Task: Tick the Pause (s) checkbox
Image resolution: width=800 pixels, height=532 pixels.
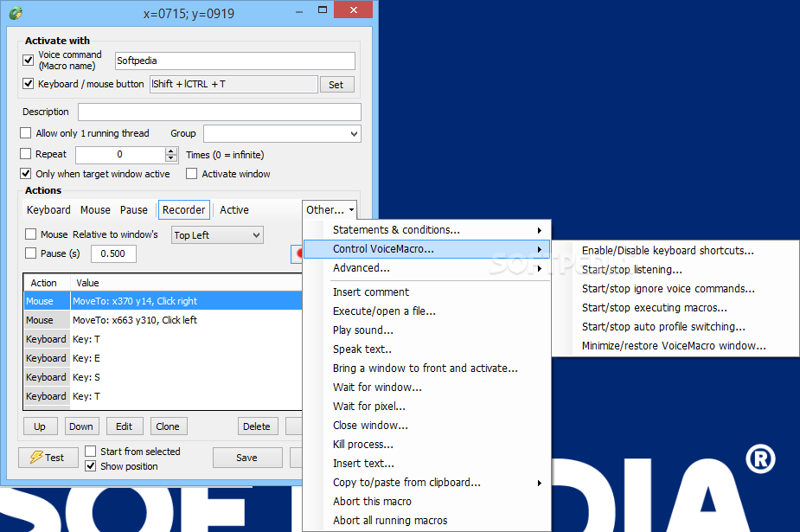Action: (x=30, y=253)
